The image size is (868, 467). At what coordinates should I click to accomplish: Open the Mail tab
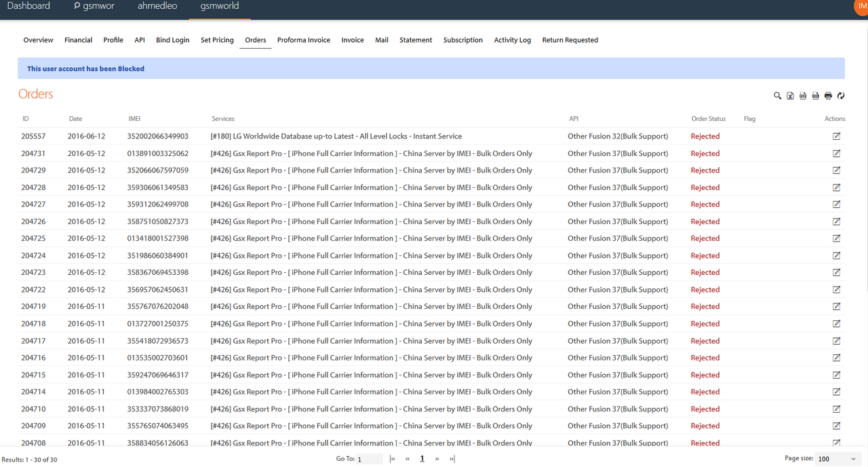tap(382, 40)
